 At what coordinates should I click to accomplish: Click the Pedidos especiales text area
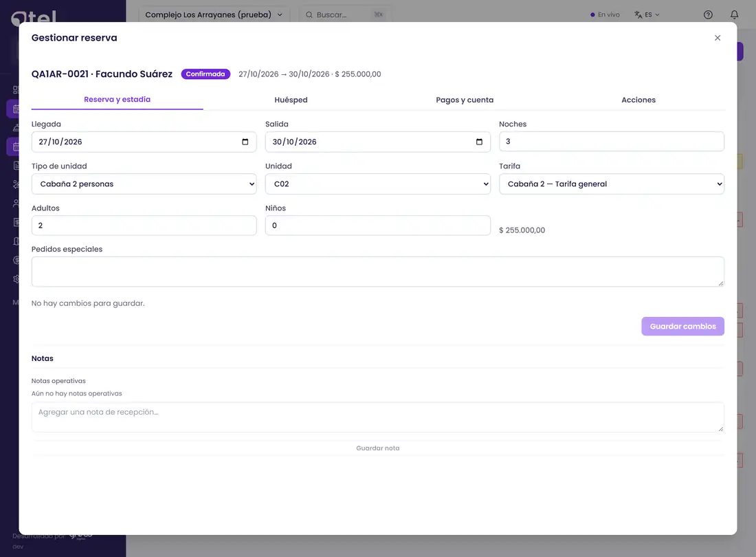coord(377,272)
